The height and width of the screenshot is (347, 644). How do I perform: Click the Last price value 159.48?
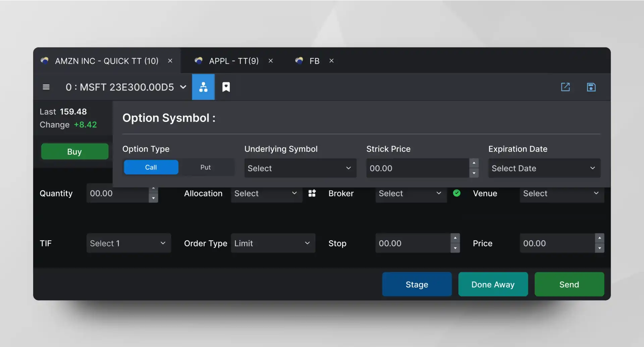73,112
